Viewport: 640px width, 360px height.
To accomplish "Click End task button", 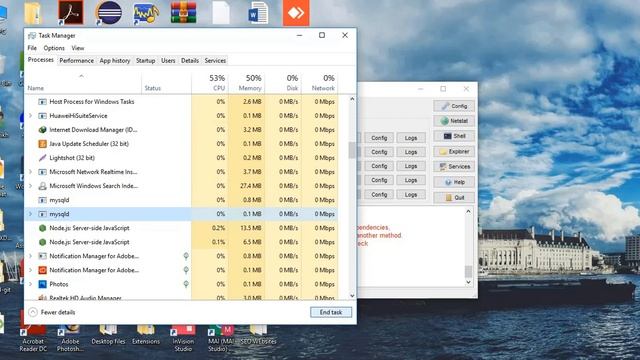I will 331,312.
